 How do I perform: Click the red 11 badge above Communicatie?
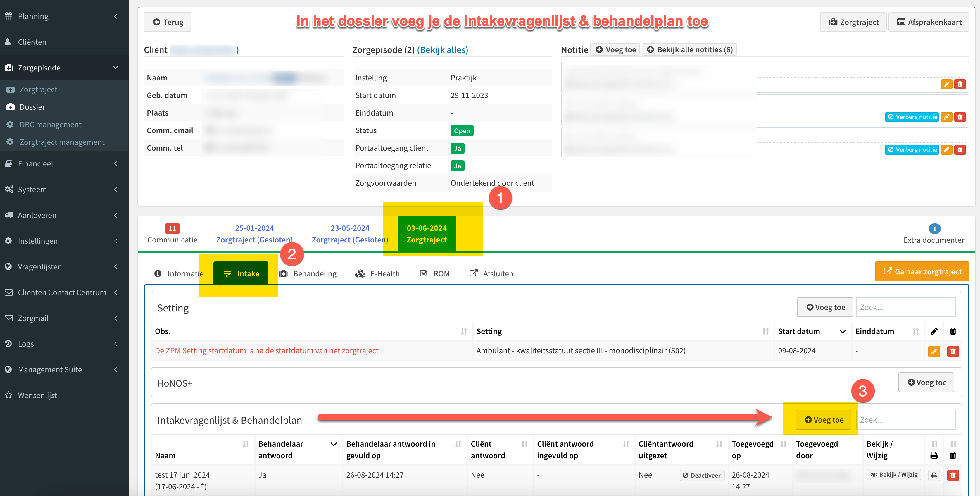point(172,228)
